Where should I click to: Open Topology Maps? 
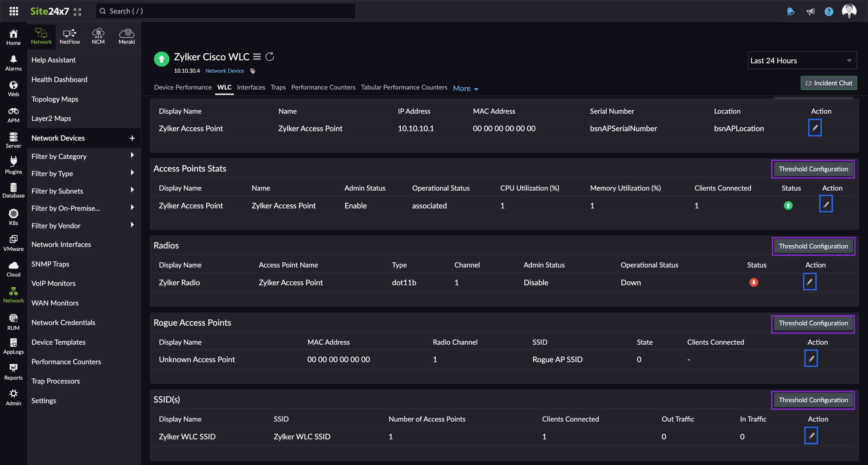pyautogui.click(x=55, y=99)
